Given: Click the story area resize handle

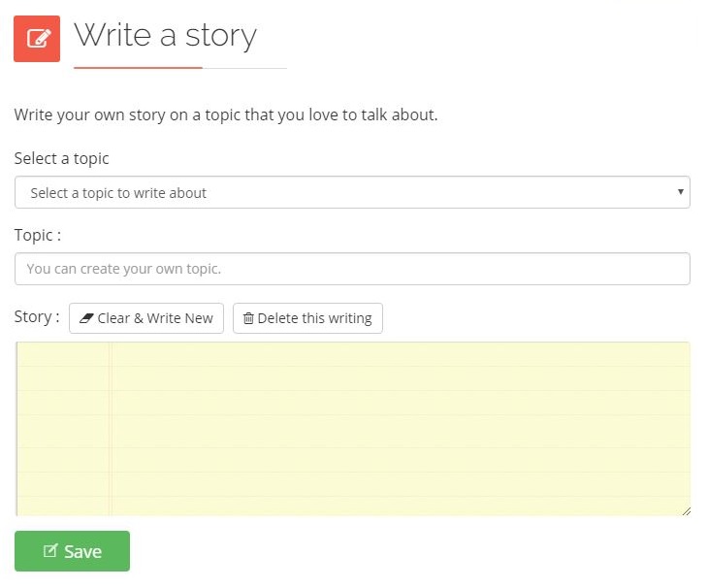Looking at the screenshot, I should pyautogui.click(x=686, y=510).
